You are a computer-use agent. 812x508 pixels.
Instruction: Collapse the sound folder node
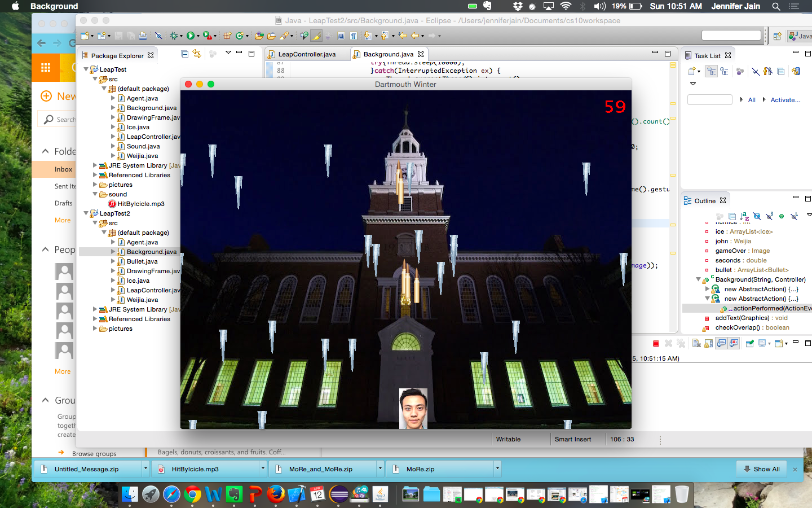(95, 194)
